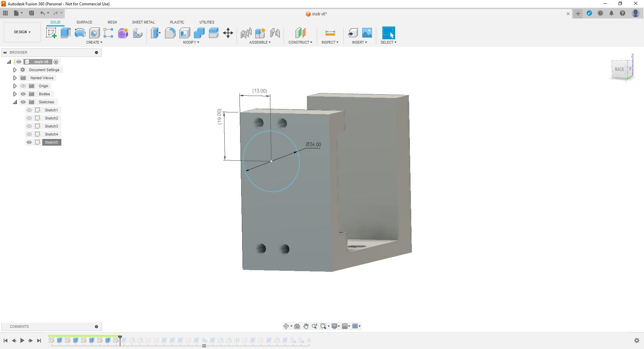644x349 pixels.
Task: Click the BACK face of ViewCube
Action: point(619,69)
